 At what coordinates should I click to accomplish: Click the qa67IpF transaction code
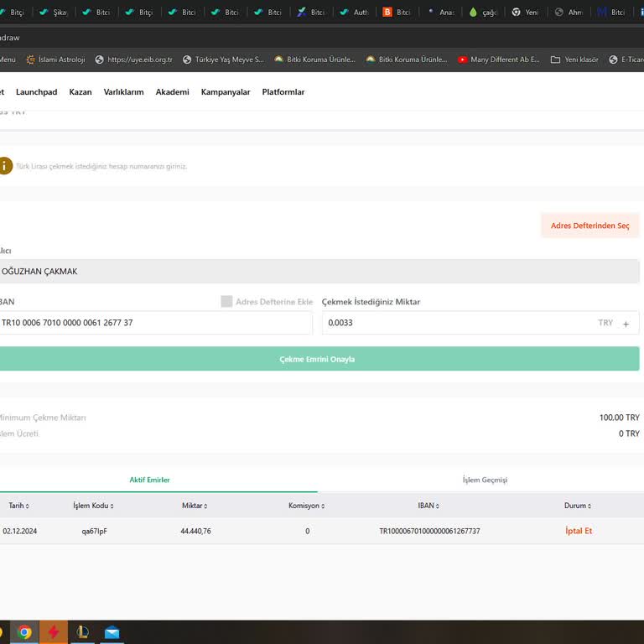pyautogui.click(x=95, y=531)
